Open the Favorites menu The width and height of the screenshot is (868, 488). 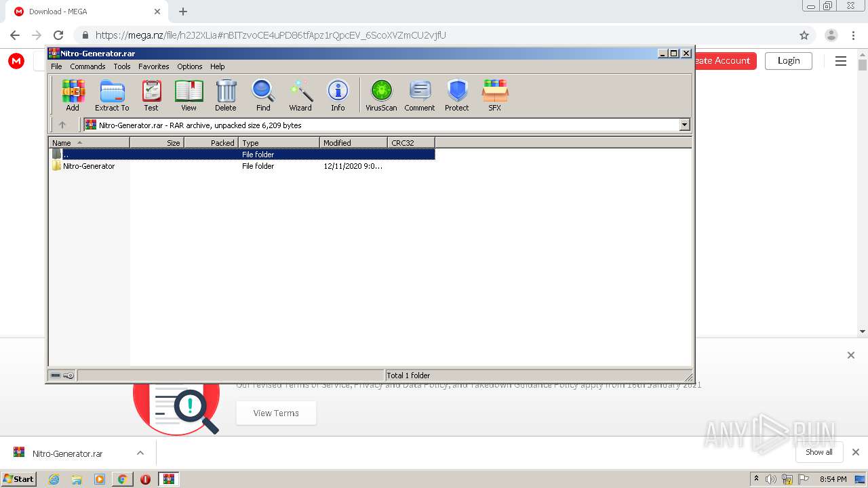(154, 66)
